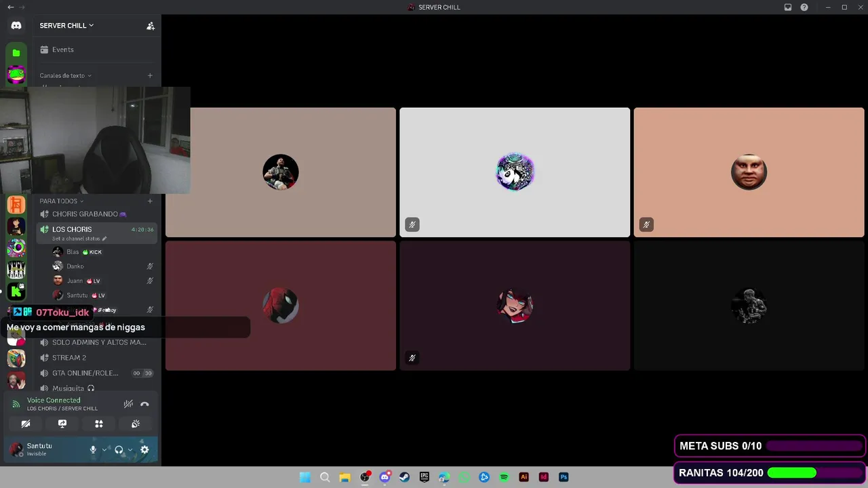The height and width of the screenshot is (488, 868).
Task: Open the soundboard
Action: click(x=136, y=424)
